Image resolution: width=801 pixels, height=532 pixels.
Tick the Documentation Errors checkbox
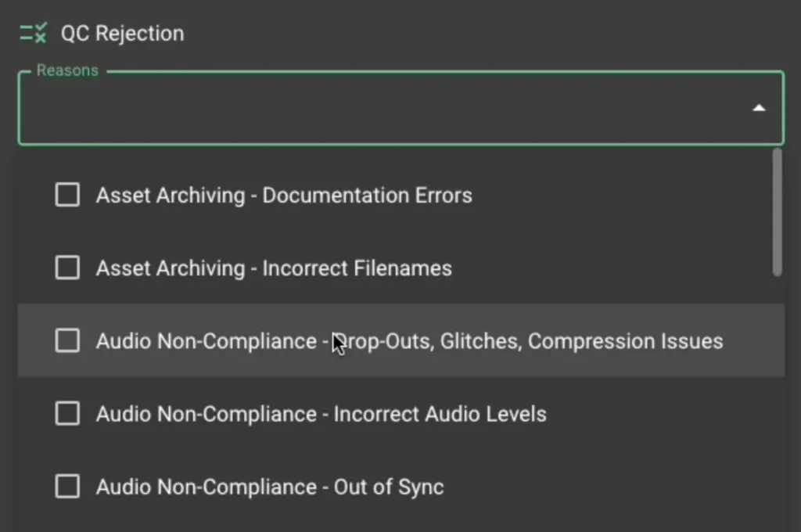click(x=67, y=195)
